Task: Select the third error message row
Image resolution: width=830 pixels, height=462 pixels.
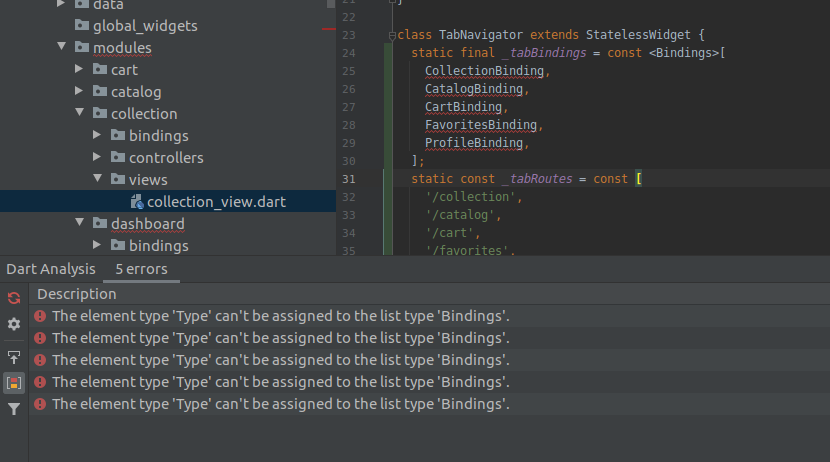Action: 429,360
